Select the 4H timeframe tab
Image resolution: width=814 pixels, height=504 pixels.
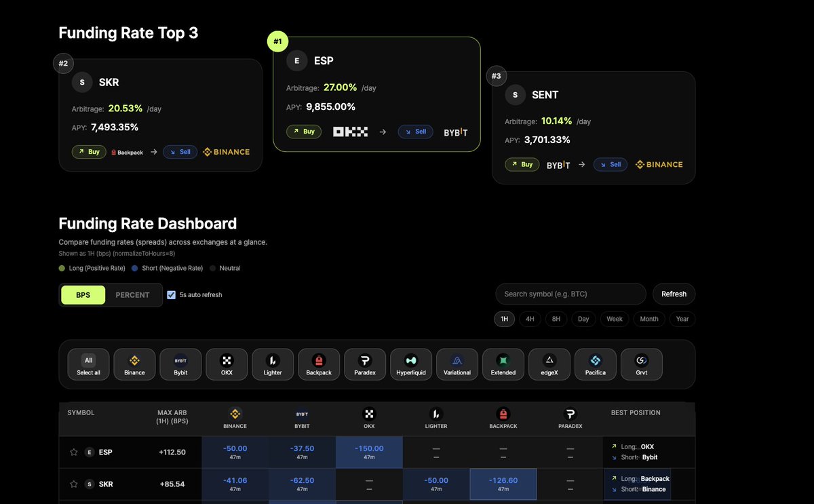pos(530,319)
